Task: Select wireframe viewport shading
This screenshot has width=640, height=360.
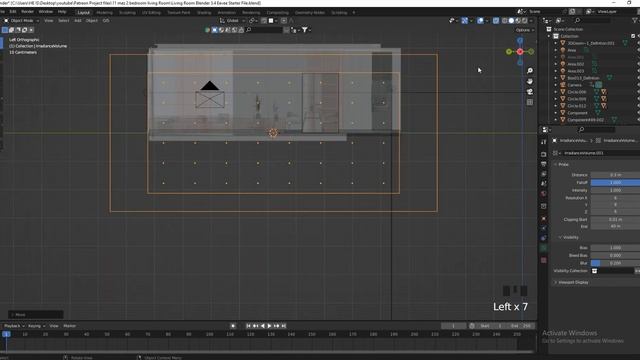Action: point(505,20)
